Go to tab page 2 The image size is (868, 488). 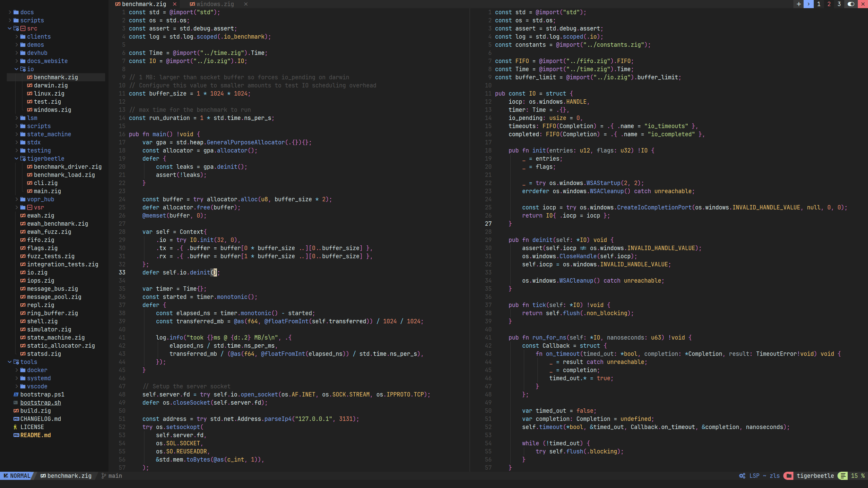click(829, 4)
